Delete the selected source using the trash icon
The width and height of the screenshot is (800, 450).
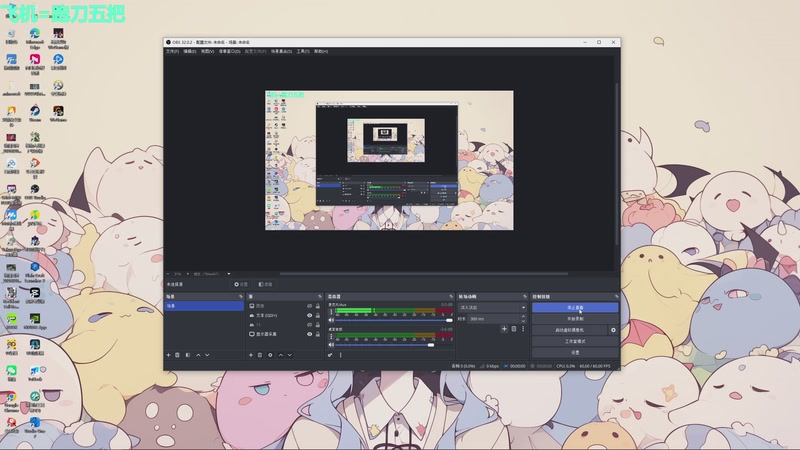pyautogui.click(x=260, y=355)
